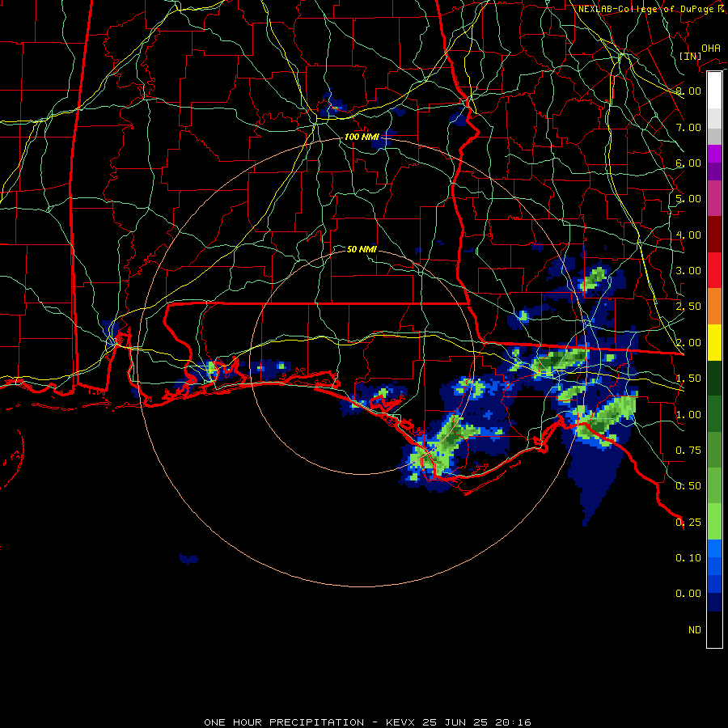Click the 2.50 legend value
Viewport: 728px width, 728px height.
688,307
